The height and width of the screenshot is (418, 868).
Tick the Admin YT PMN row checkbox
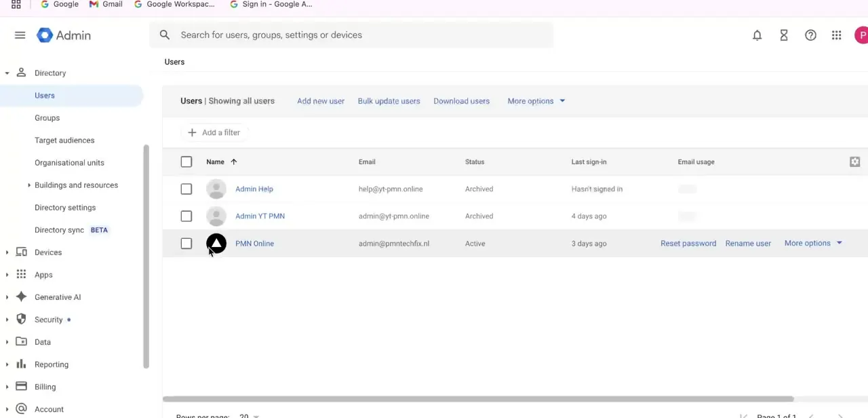pos(186,216)
